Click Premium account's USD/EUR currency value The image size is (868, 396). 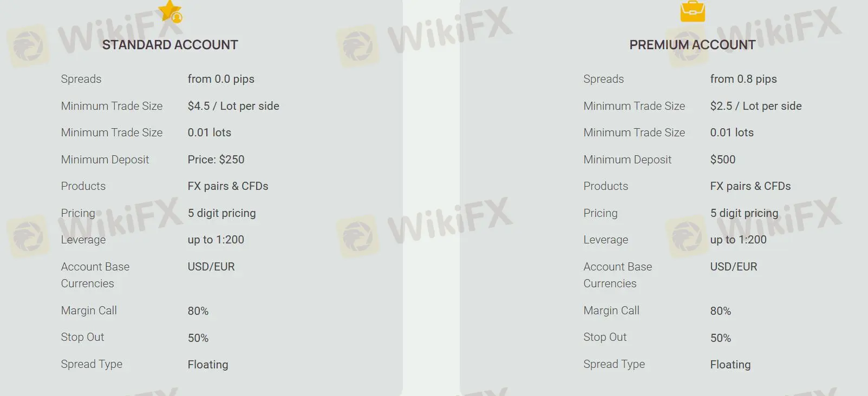734,267
